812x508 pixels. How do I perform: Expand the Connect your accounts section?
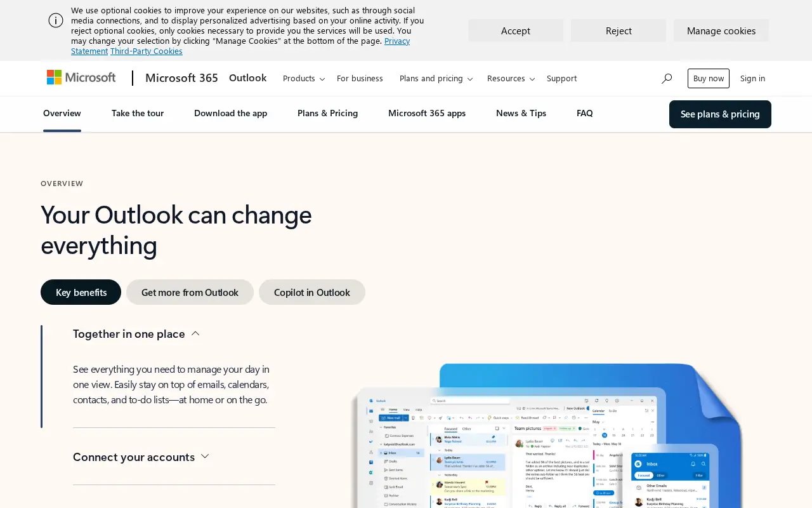141,457
